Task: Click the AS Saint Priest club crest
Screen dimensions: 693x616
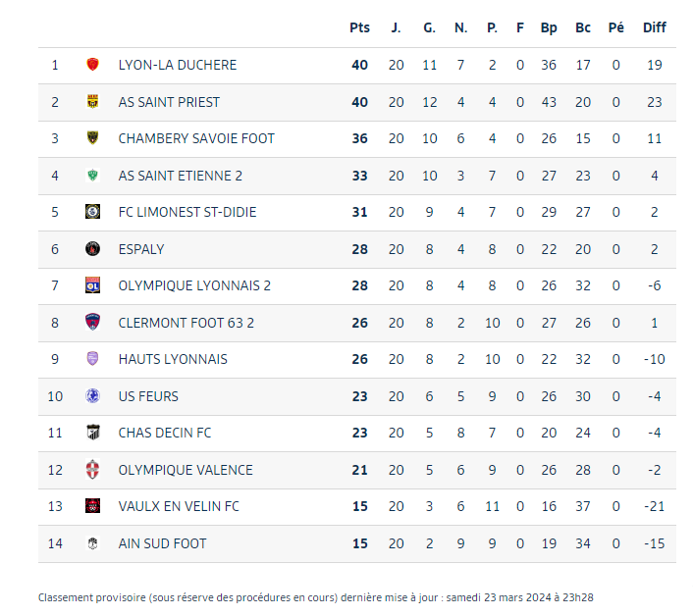Action: 93,102
